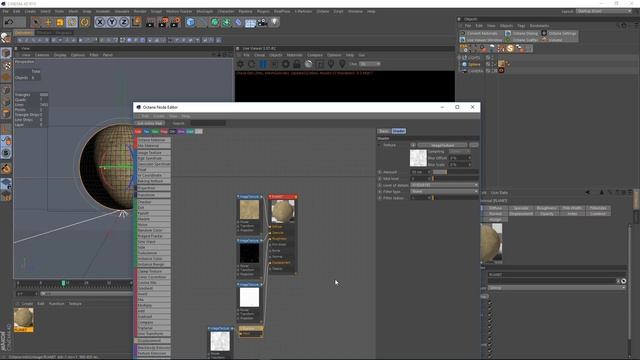Add a Mix Material node from list
The width and height of the screenshot is (640, 360).
click(153, 146)
